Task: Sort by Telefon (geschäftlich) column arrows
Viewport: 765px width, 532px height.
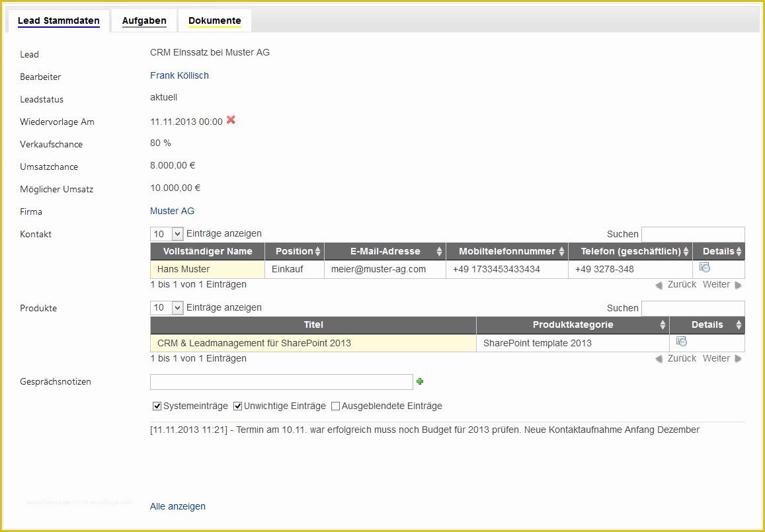Action: 686,252
